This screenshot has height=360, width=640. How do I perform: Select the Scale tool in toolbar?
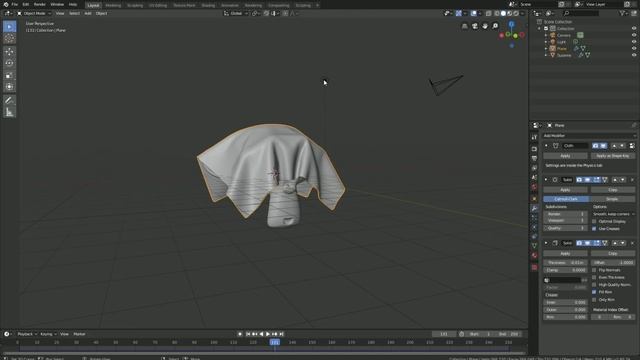click(x=9, y=76)
